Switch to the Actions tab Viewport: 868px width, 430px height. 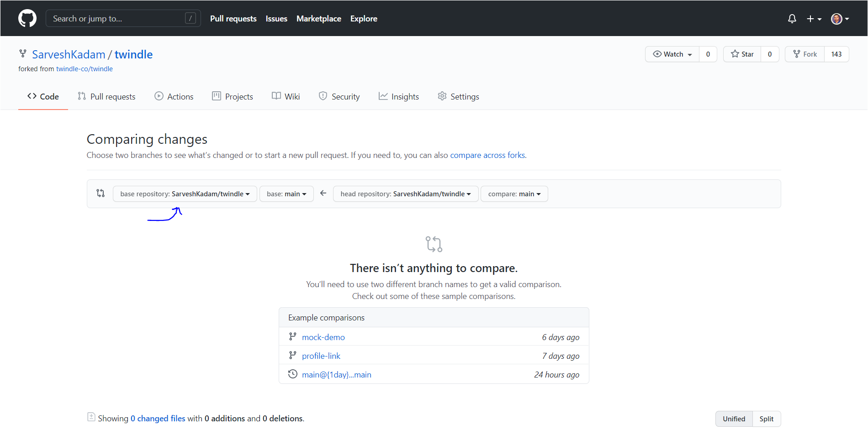(x=174, y=96)
